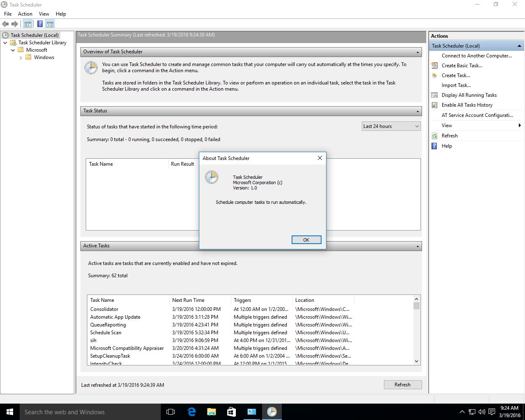
Task: Open the Action menu
Action: click(x=25, y=14)
